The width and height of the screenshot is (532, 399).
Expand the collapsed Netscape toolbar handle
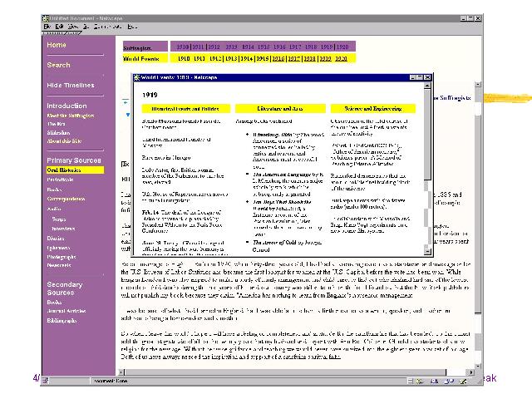pyautogui.click(x=61, y=33)
